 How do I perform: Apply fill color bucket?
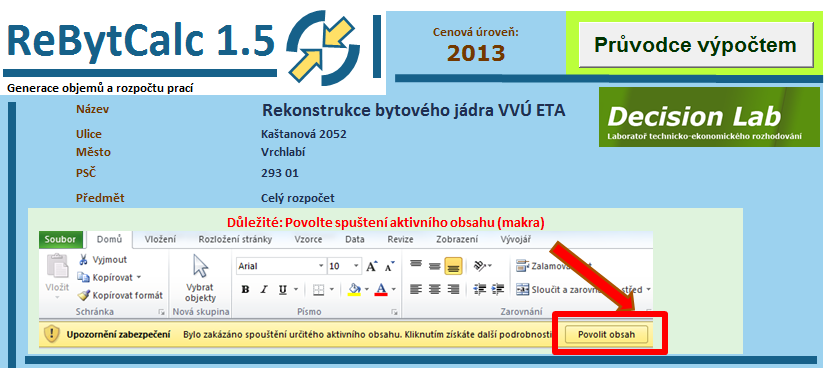[x=354, y=289]
